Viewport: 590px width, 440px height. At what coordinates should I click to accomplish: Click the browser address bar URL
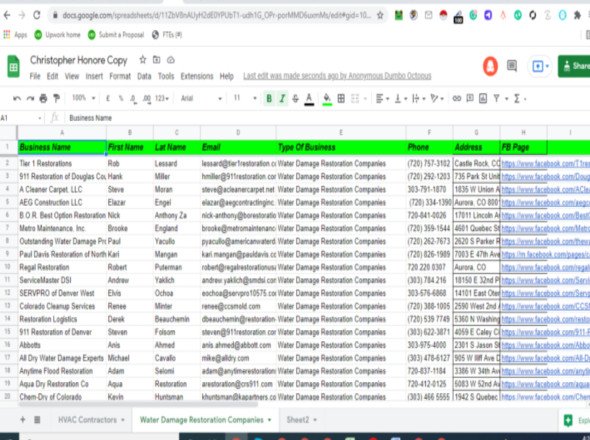pyautogui.click(x=216, y=15)
